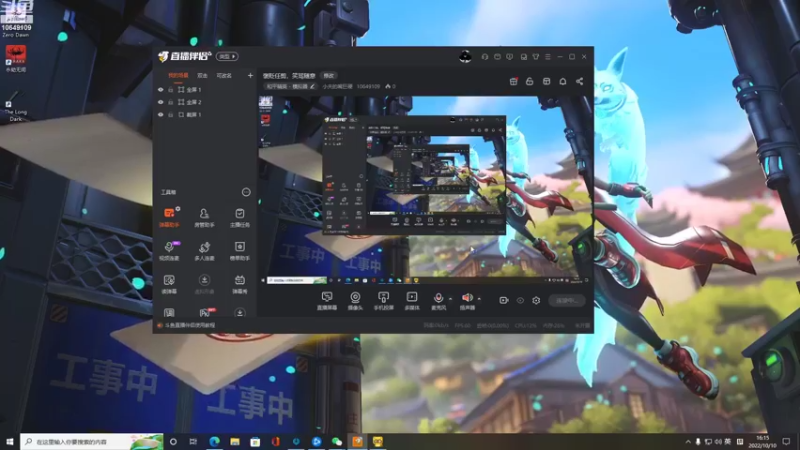Viewport: 800px width, 450px height.
Task: Open the desktop shortcut labeled Zero Dawn
Action: 16,18
